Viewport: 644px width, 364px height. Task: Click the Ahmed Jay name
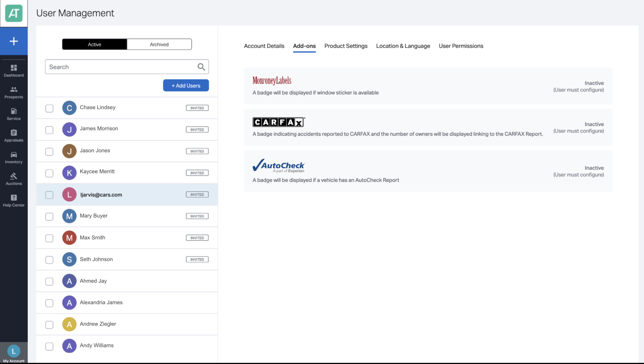[93, 281]
